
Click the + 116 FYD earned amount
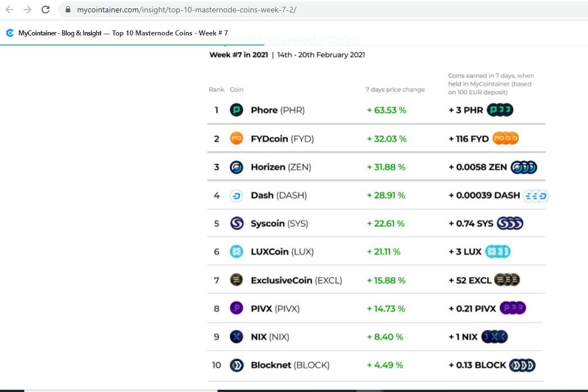[469, 139]
